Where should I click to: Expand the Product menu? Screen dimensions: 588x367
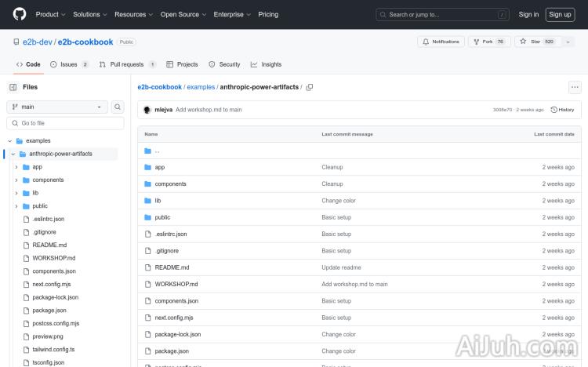[50, 14]
